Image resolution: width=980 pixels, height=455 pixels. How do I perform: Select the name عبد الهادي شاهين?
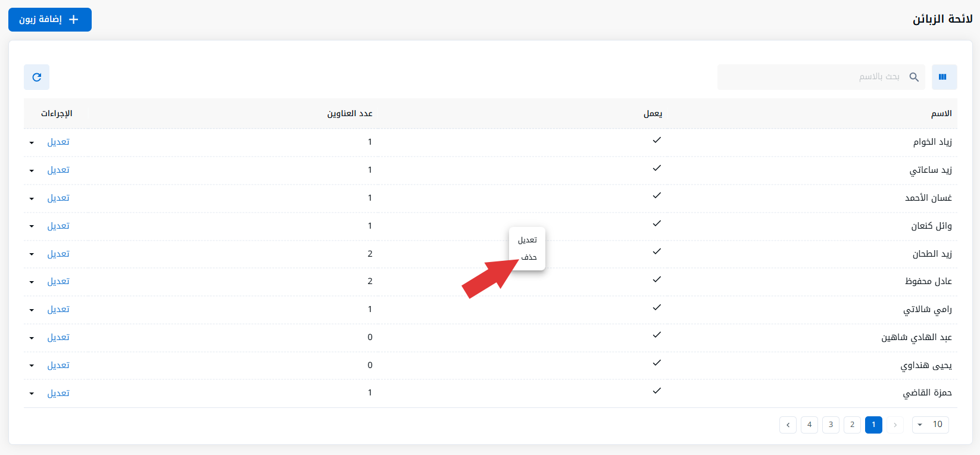click(x=916, y=337)
